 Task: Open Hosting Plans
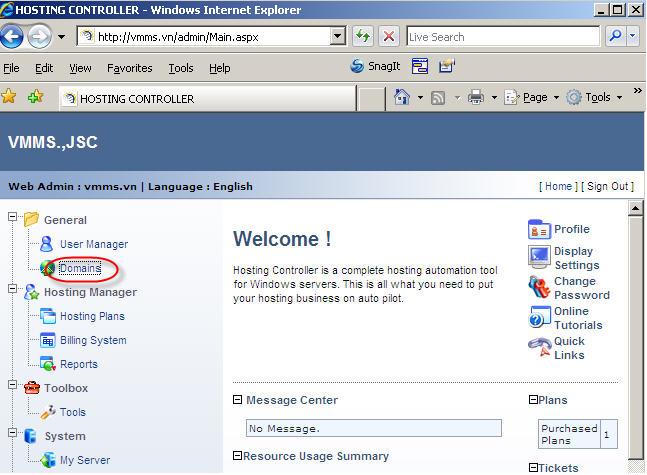click(x=92, y=316)
